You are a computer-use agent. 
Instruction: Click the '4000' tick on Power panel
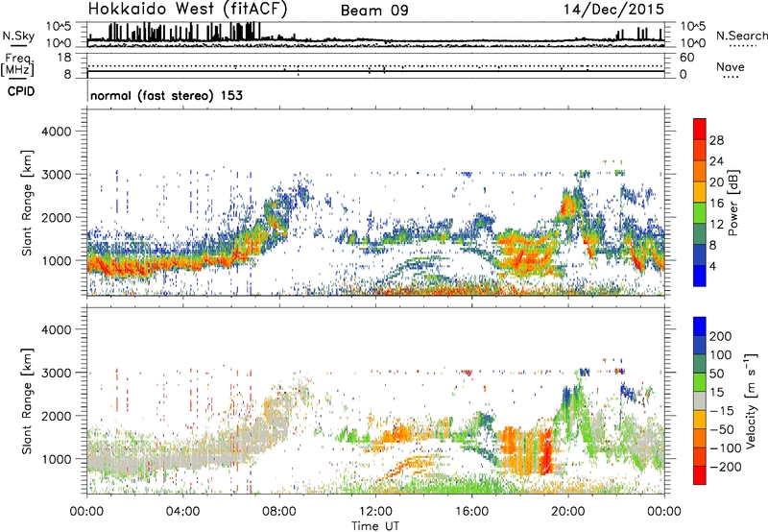pyautogui.click(x=57, y=132)
